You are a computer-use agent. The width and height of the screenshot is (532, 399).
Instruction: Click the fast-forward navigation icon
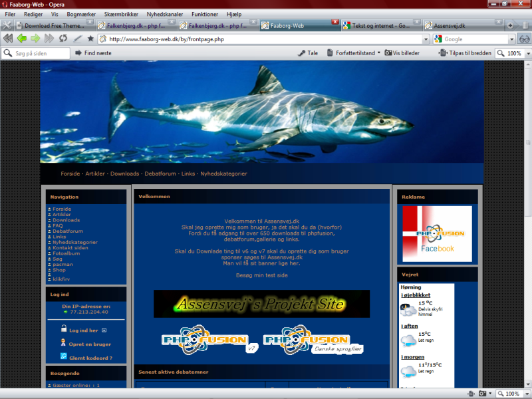(49, 39)
